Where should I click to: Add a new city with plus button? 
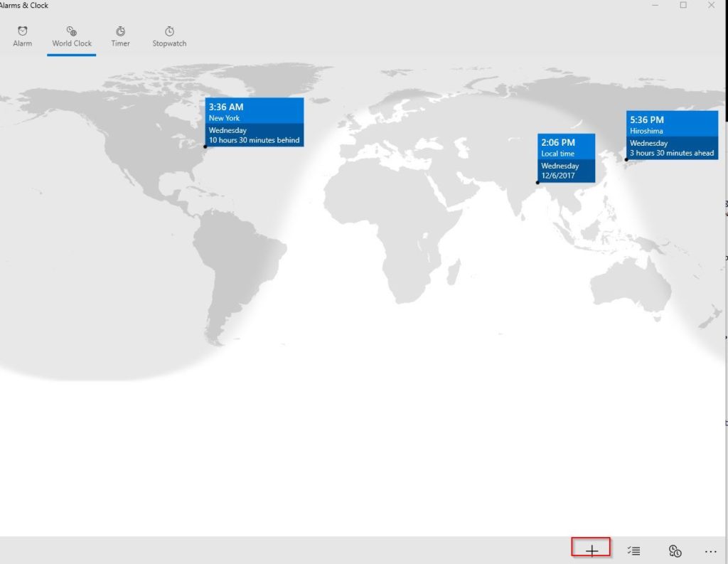point(591,550)
